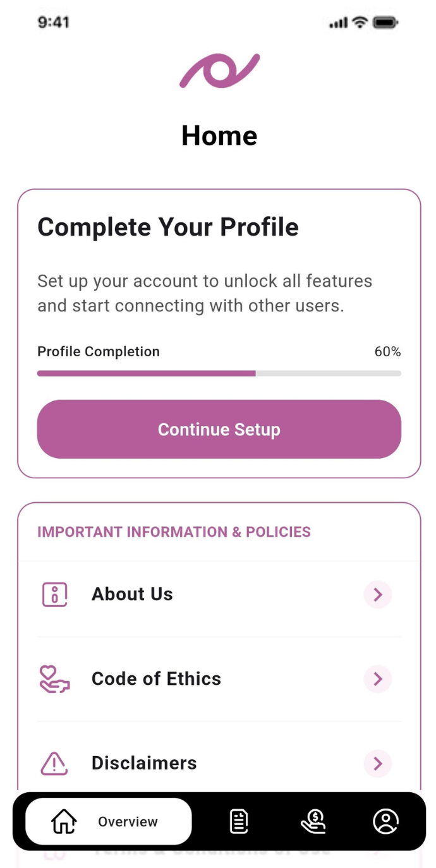The image size is (436, 868).
Task: Open the Code of Ethics entry
Action: [x=156, y=679]
